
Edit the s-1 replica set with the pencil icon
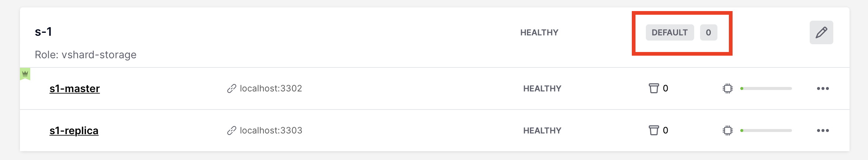click(821, 32)
